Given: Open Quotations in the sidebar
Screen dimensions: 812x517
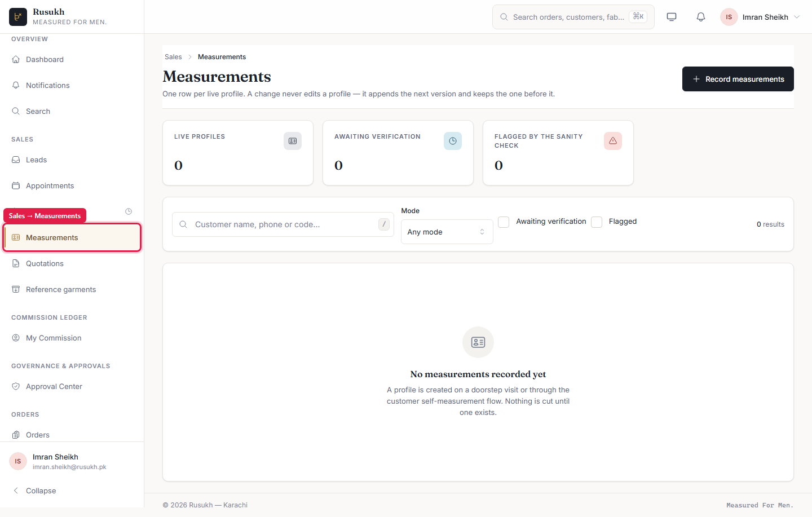Looking at the screenshot, I should point(72,263).
